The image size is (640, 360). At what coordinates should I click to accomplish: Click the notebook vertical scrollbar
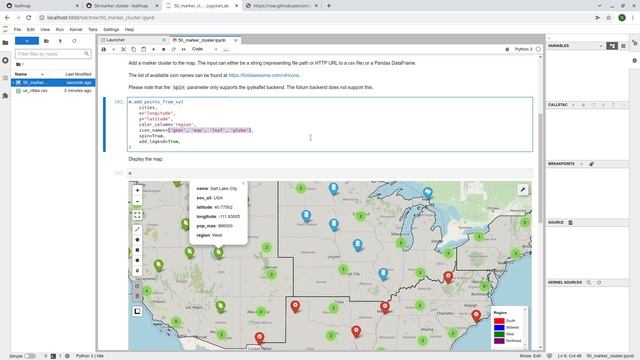[540, 167]
